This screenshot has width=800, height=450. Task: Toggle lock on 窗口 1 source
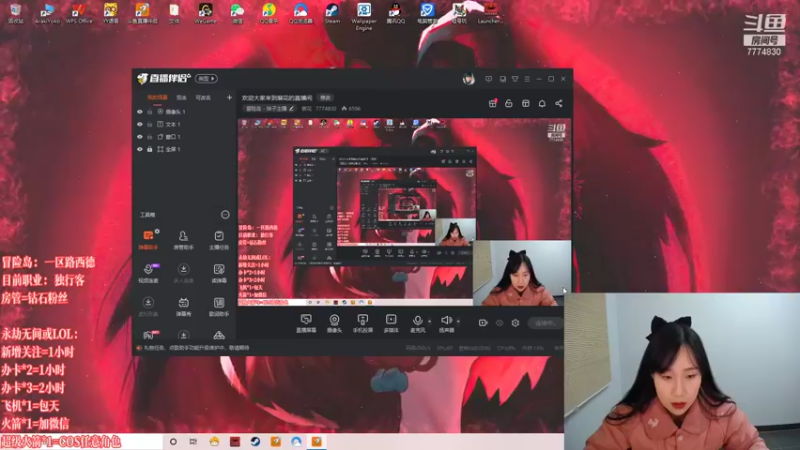[x=149, y=137]
